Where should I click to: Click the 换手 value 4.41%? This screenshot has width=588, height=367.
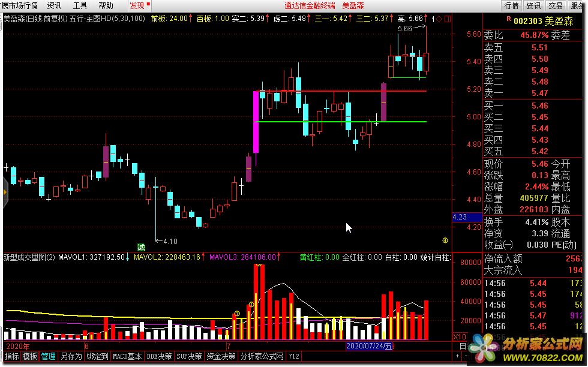click(536, 222)
